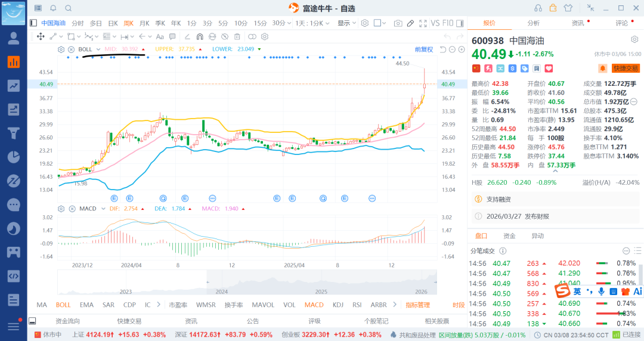Select the KDJ sub-indicator
Screen dimensions: 644x341
[338, 305]
